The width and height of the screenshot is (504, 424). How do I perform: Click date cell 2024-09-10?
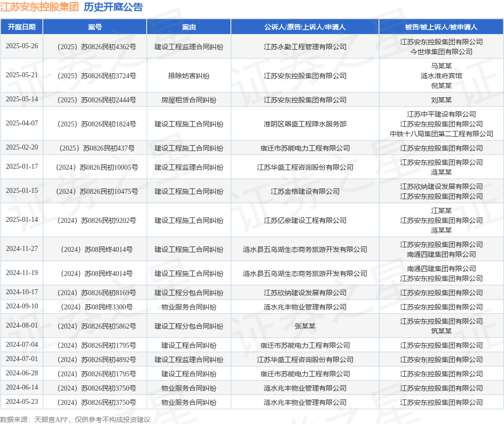pyautogui.click(x=22, y=306)
